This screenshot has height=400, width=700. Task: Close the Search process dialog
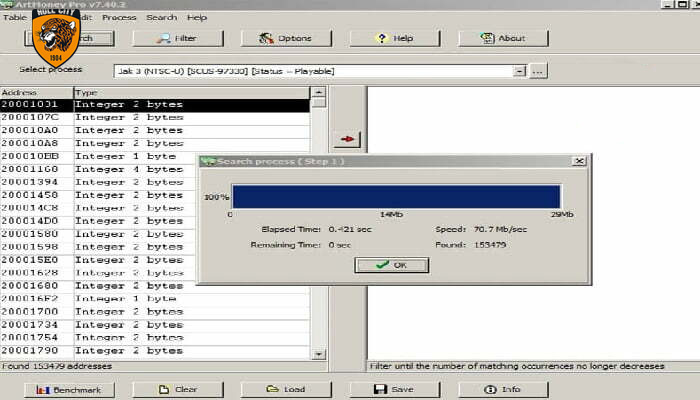(x=579, y=161)
